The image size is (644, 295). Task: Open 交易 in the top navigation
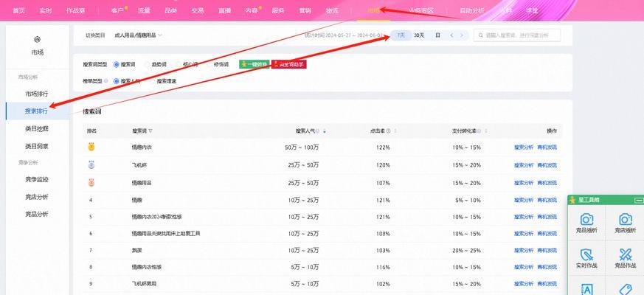tap(198, 10)
